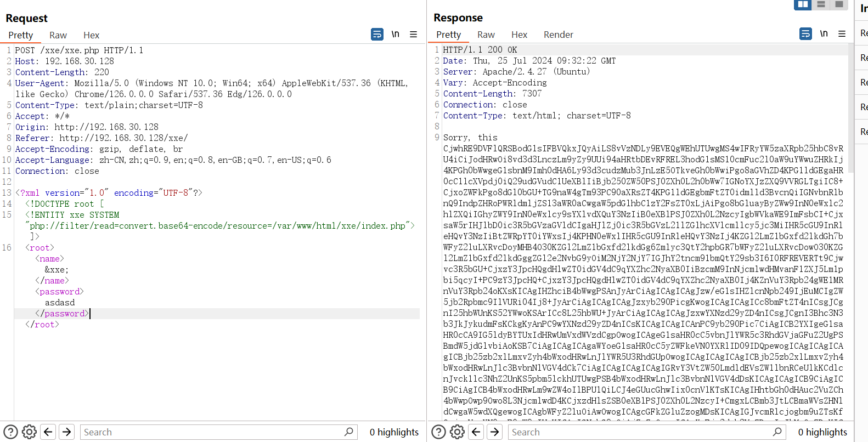Open Response panel hamburger options menu
The width and height of the screenshot is (868, 442).
coord(842,34)
